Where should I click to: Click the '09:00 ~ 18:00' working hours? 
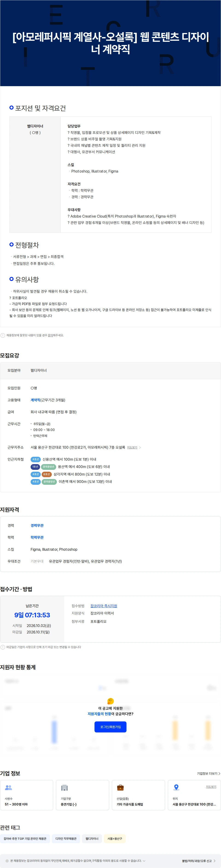(x=44, y=430)
